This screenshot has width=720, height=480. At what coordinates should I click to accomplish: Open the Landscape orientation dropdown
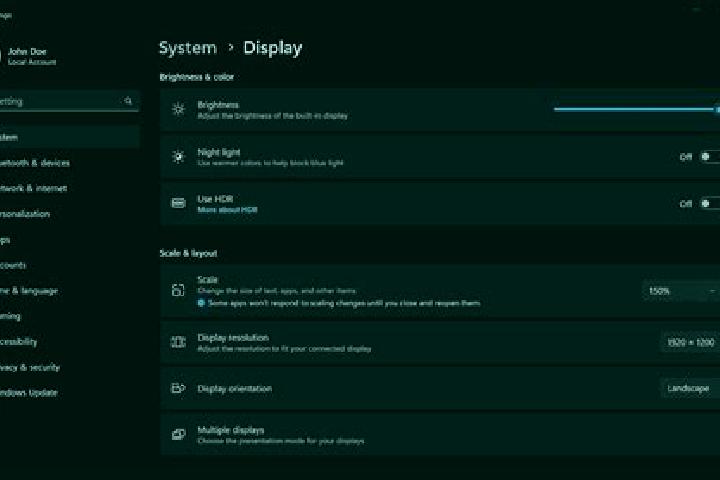point(690,388)
